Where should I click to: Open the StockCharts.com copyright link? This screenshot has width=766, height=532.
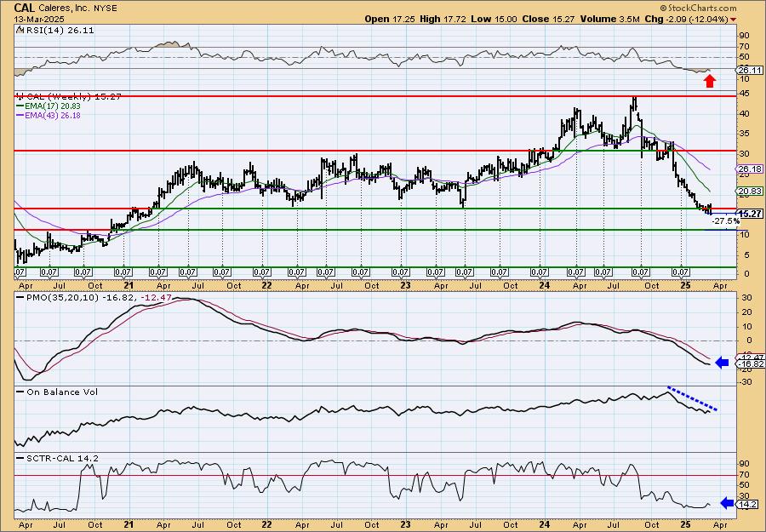(698, 8)
